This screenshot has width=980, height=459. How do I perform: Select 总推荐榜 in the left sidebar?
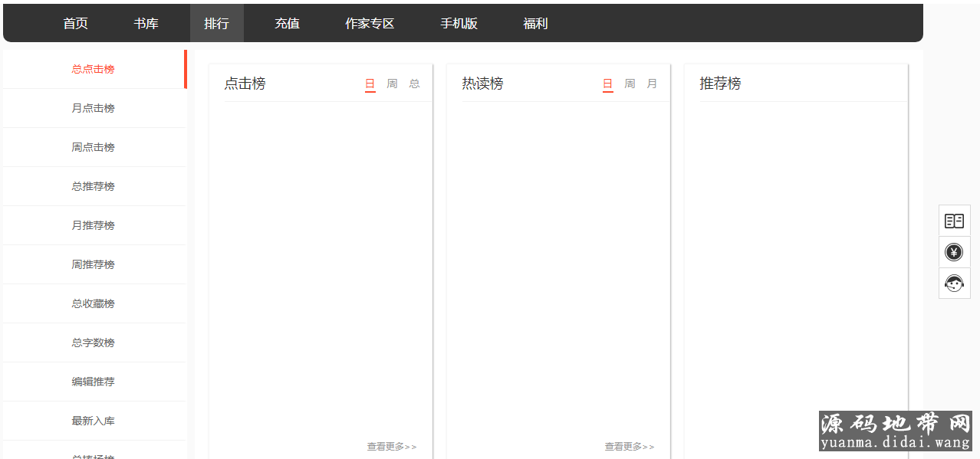tap(94, 186)
